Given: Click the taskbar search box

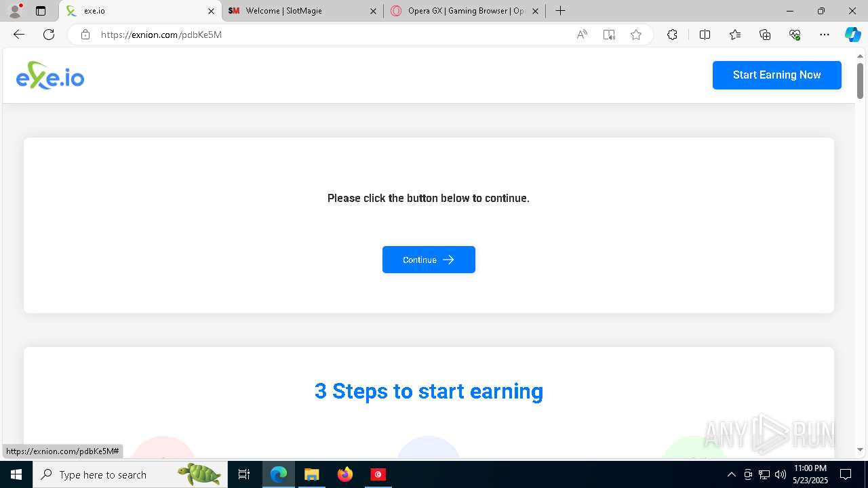Looking at the screenshot, I should 130,474.
